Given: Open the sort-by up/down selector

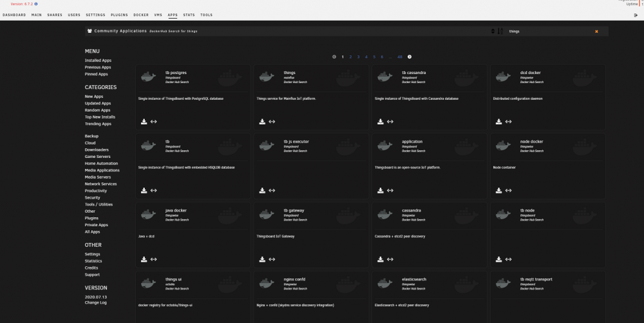Looking at the screenshot, I should click(493, 31).
